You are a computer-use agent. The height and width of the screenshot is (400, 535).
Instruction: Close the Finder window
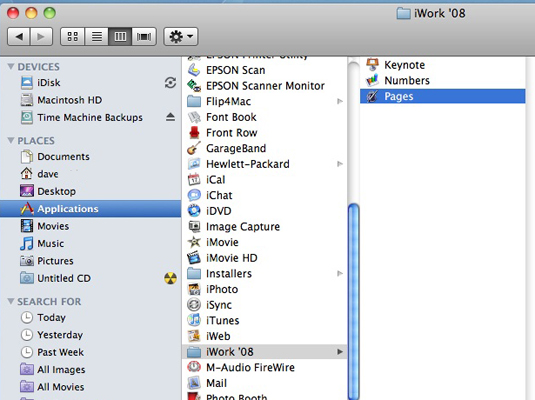point(13,13)
